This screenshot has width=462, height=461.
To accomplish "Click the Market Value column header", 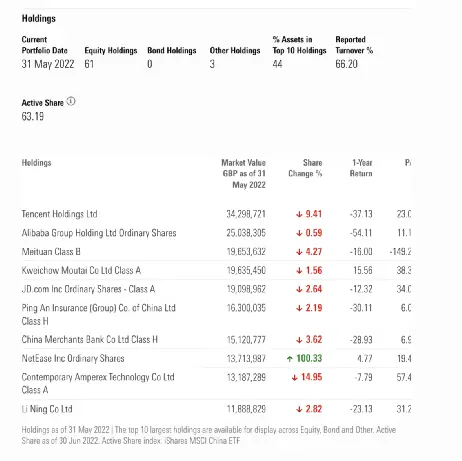I will (244, 174).
